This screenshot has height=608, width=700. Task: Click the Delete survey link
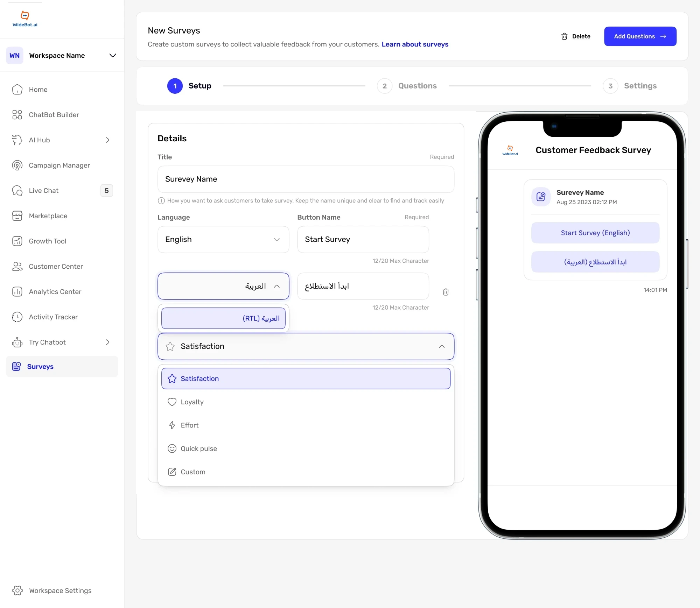pyautogui.click(x=576, y=36)
